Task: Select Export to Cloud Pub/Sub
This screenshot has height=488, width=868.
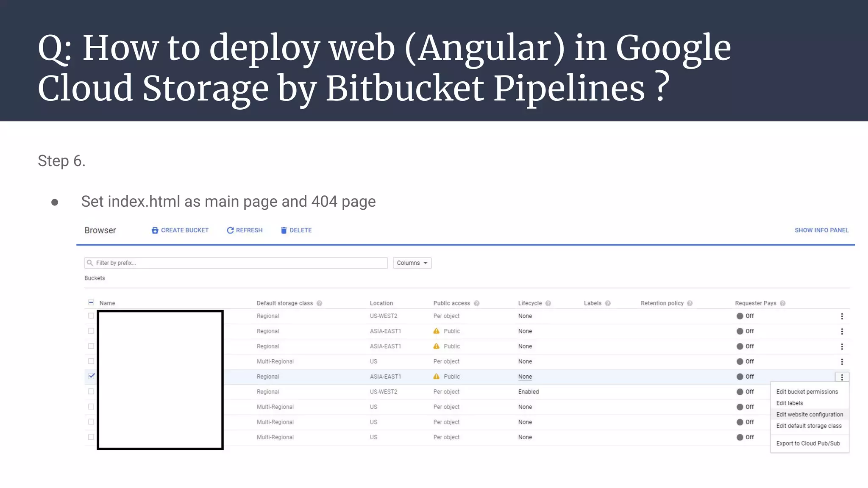Action: click(808, 444)
